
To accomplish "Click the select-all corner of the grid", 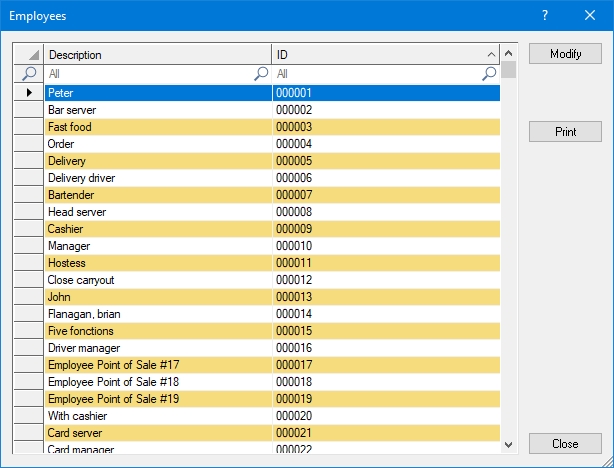I will click(29, 55).
